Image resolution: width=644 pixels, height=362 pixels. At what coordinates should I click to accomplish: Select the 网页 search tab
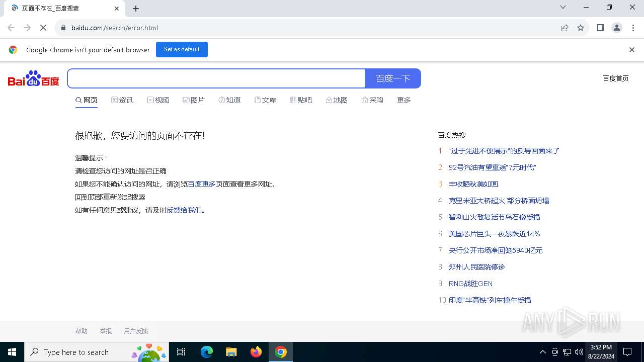[x=87, y=100]
